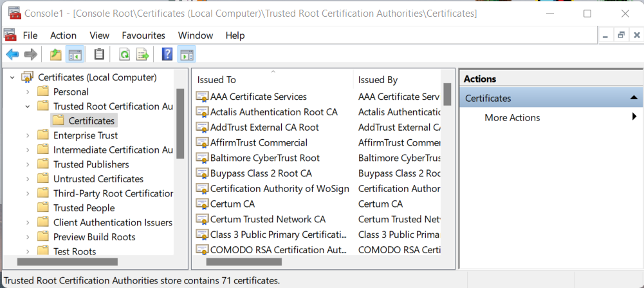Collapse Trusted Root Certification Authorities node
This screenshot has height=288, width=644.
tap(28, 106)
